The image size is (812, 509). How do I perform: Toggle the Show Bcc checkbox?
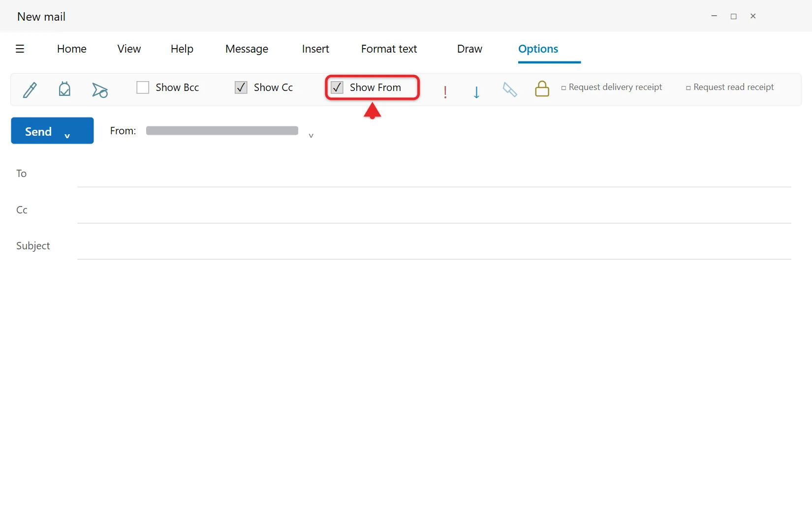(143, 88)
